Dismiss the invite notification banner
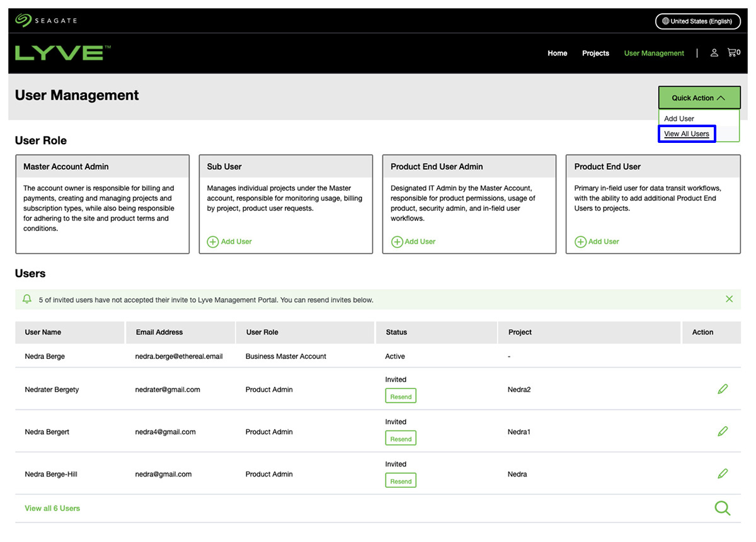This screenshot has height=542, width=756. click(x=729, y=299)
